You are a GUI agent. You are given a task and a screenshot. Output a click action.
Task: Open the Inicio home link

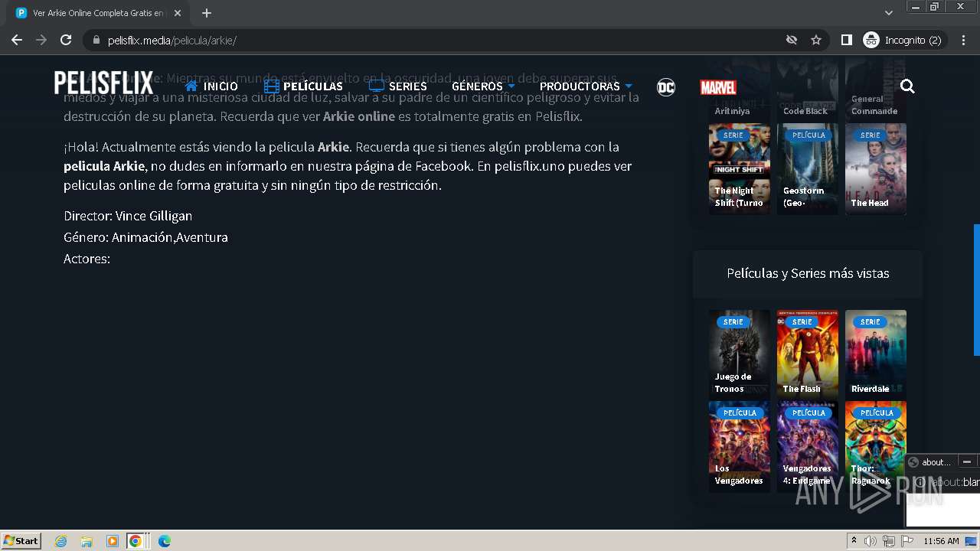[211, 86]
